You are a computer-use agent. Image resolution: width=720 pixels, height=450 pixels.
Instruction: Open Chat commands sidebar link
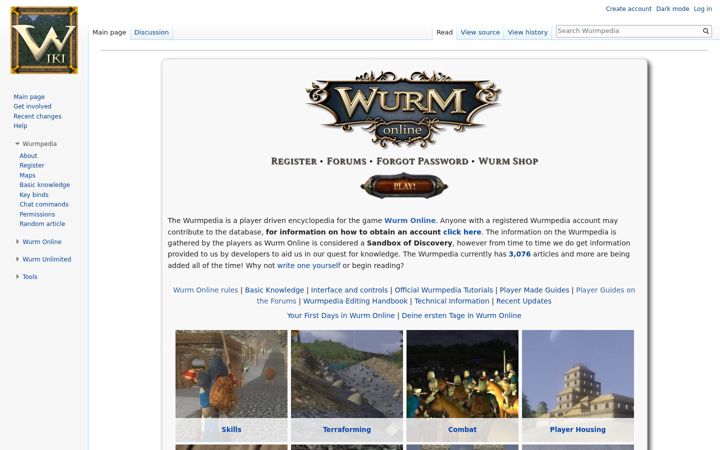[x=44, y=204]
